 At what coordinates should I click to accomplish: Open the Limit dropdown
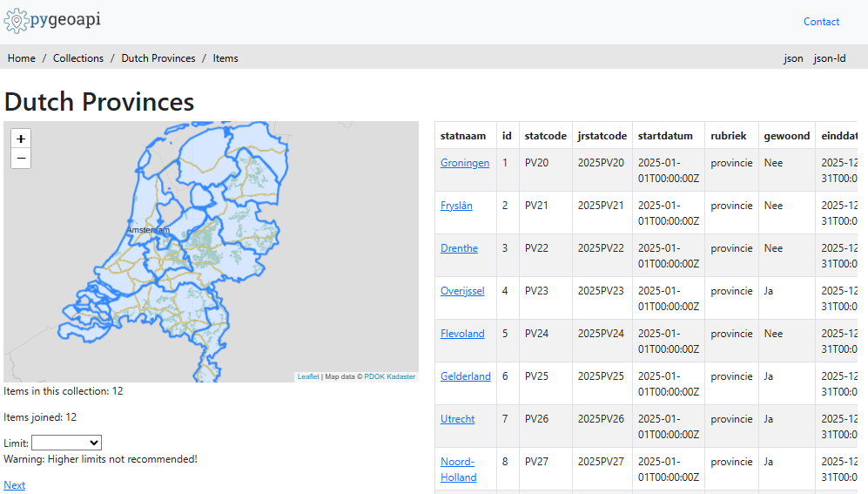[x=66, y=443]
